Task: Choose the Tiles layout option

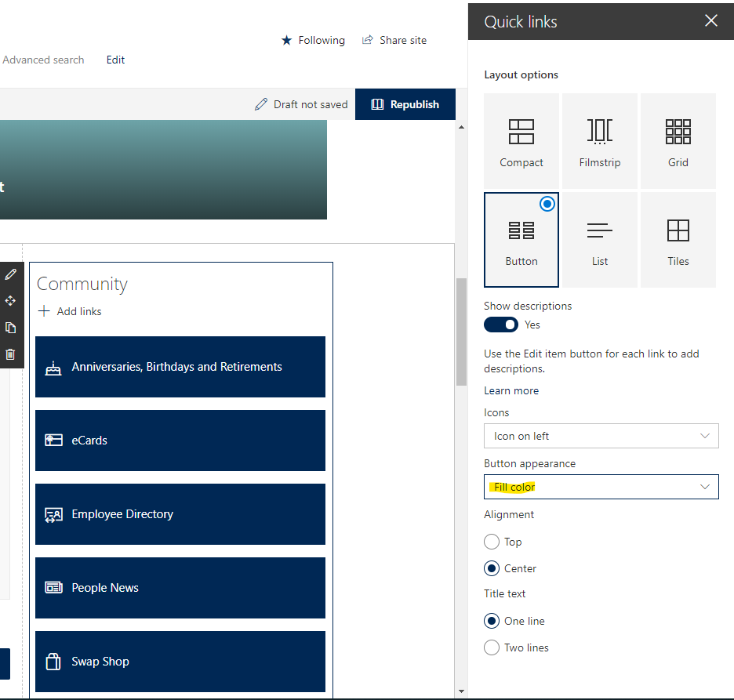Action: pyautogui.click(x=678, y=240)
